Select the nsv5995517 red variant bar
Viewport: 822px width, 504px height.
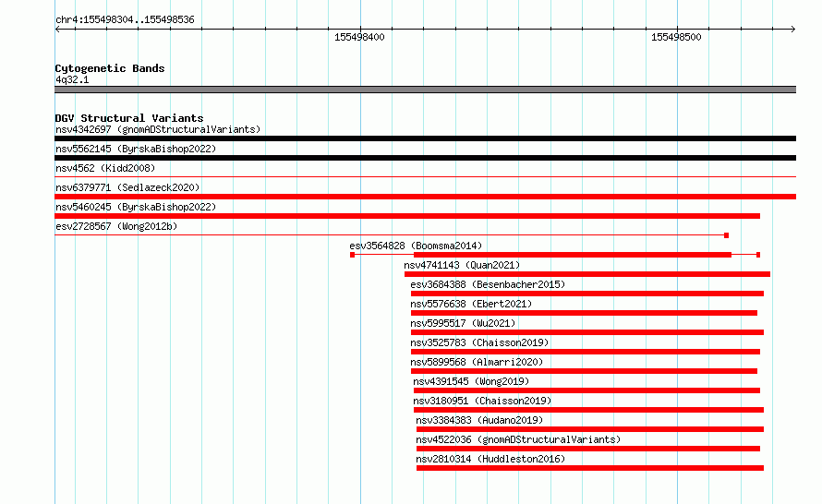tap(587, 332)
